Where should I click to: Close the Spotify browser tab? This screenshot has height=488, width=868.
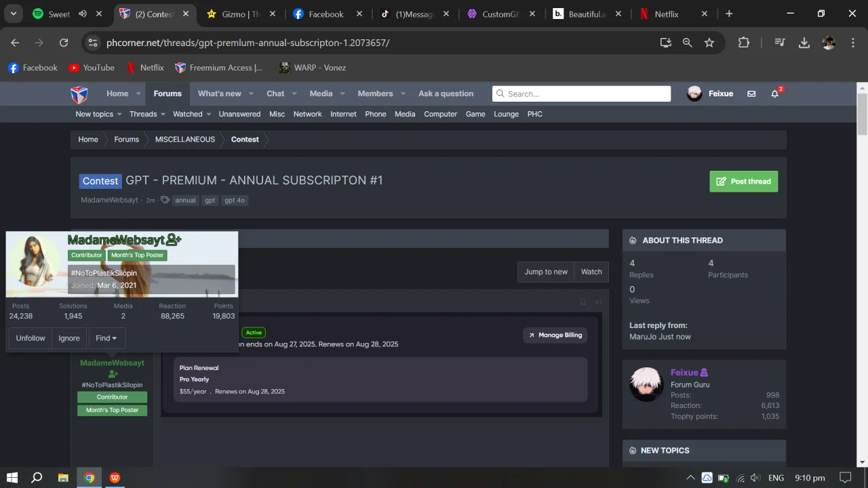(x=99, y=14)
